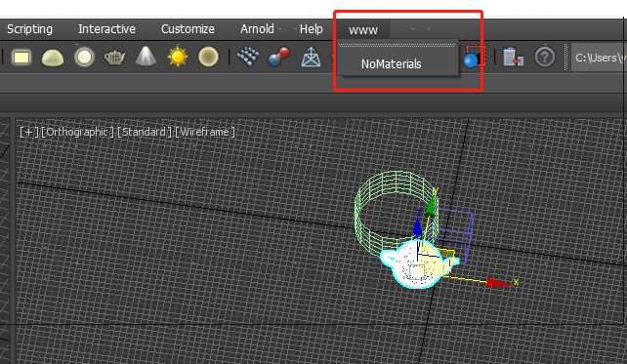
Task: Open the Arnold menu
Action: click(x=257, y=29)
